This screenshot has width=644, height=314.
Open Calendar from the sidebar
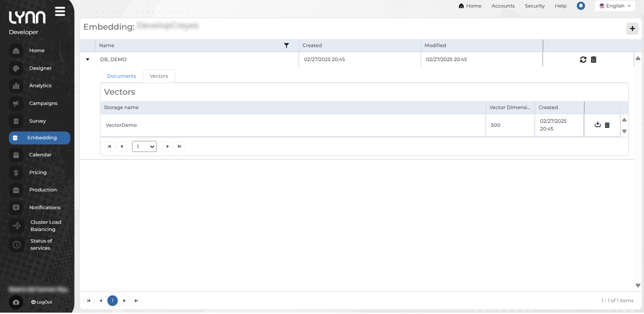pos(40,155)
